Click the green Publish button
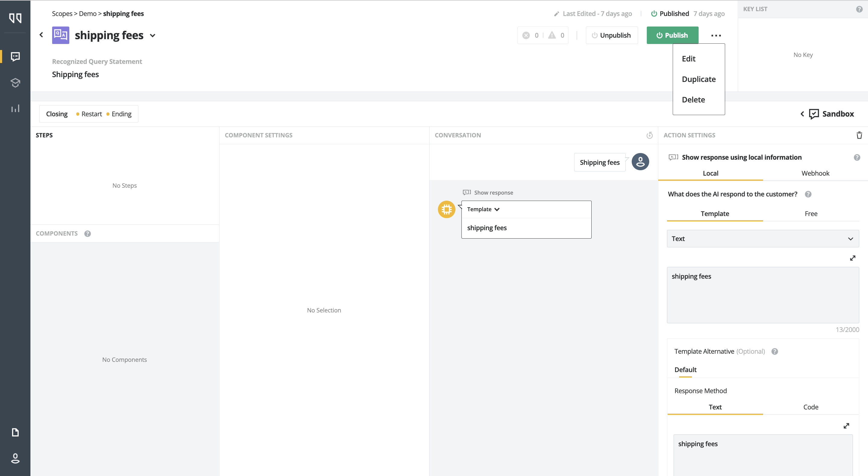This screenshot has width=868, height=476. click(x=672, y=35)
